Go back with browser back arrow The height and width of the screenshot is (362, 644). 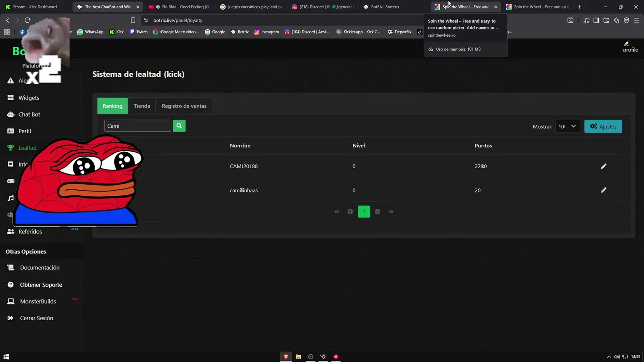click(7, 20)
